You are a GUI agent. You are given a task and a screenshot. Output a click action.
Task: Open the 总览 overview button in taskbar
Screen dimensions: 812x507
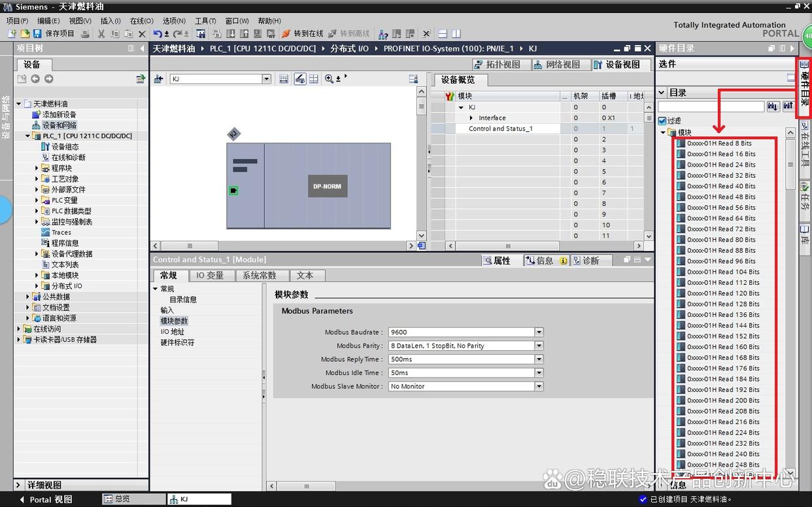(133, 499)
